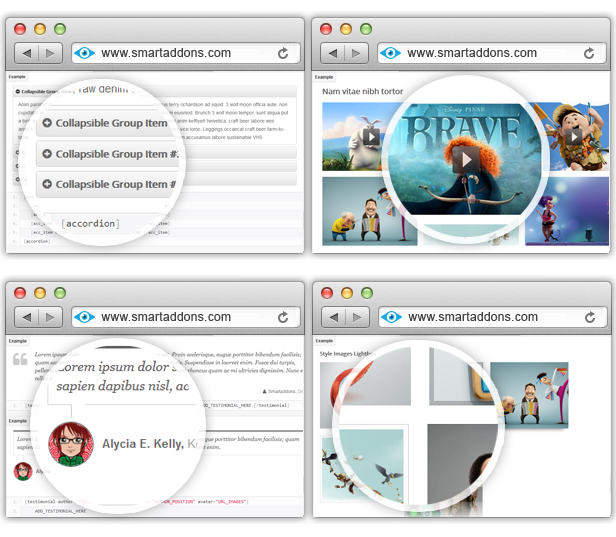Click back arrow in Brave video browser window
This screenshot has height=537, width=616.
pyautogui.click(x=333, y=53)
